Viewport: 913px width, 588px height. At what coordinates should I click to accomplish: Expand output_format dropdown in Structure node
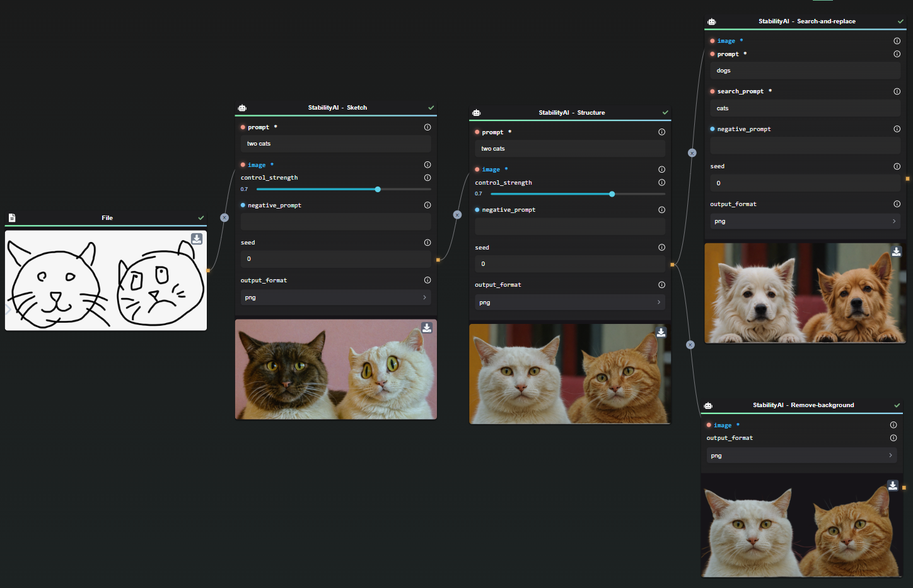coord(569,303)
